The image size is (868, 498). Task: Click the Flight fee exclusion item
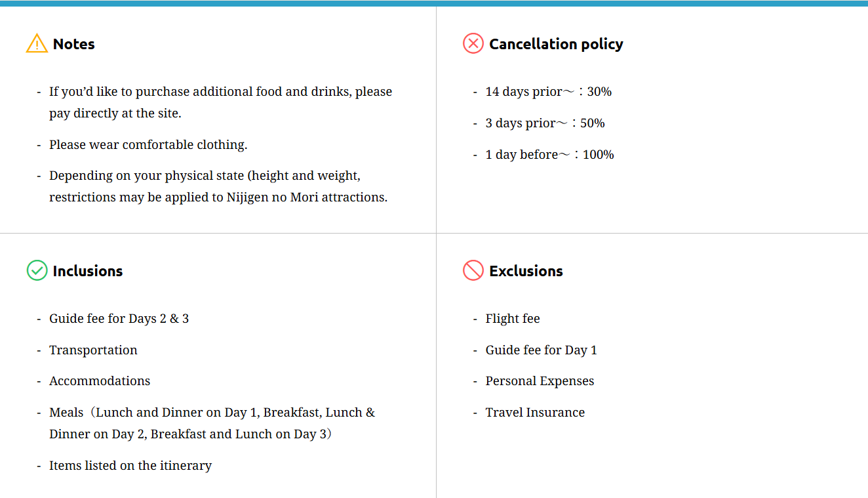point(513,319)
